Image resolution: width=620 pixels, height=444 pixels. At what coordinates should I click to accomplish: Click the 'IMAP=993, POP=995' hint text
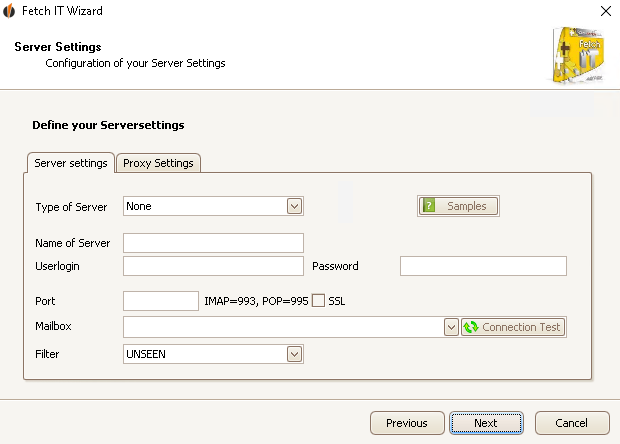pyautogui.click(x=256, y=301)
